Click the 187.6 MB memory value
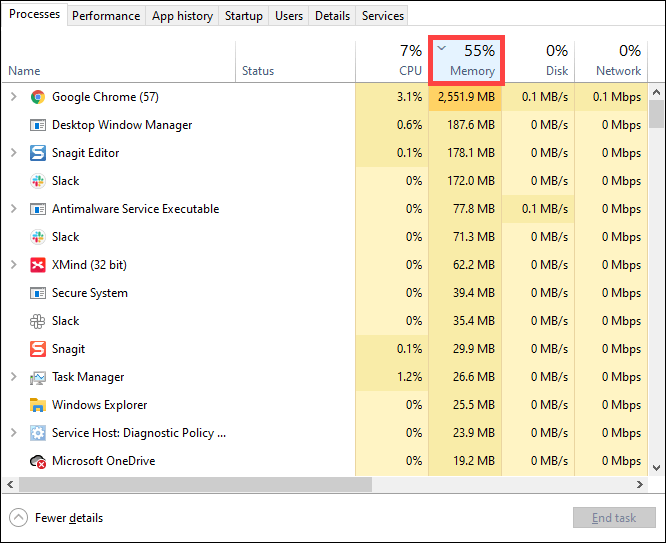This screenshot has height=543, width=666. click(x=471, y=125)
